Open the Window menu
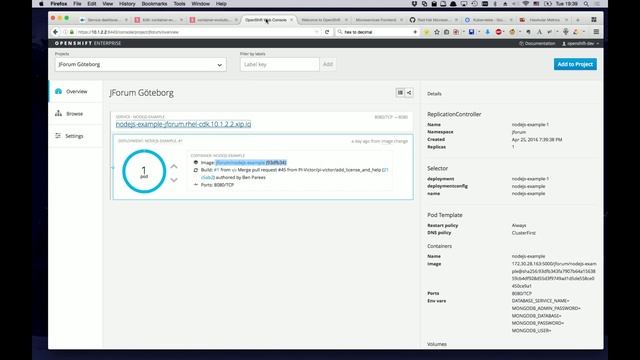Viewport: 640px width, 360px height. 200,4
